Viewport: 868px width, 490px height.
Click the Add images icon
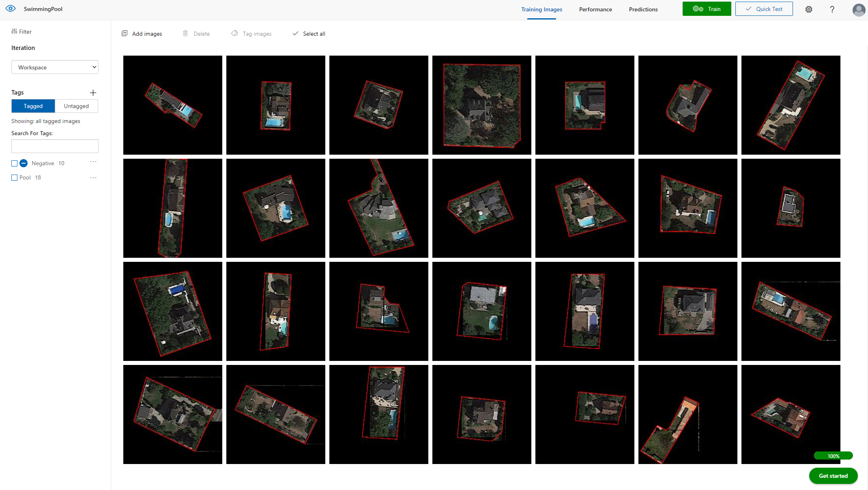125,34
